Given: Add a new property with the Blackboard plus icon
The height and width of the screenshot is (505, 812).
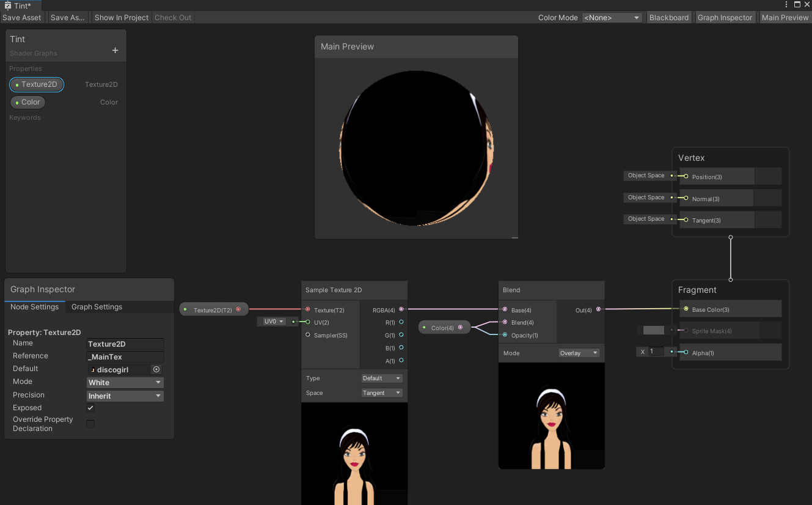Looking at the screenshot, I should pyautogui.click(x=114, y=51).
